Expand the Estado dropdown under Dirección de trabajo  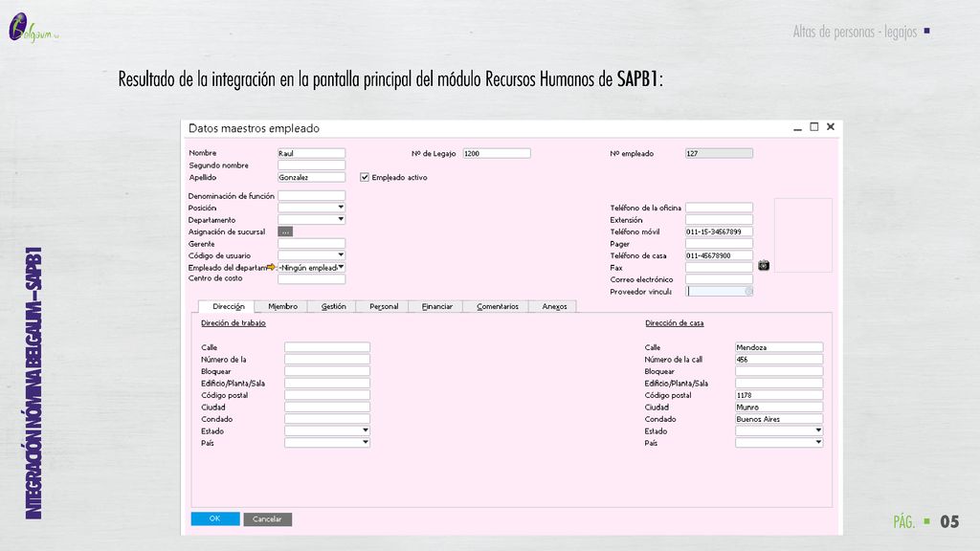(x=366, y=430)
